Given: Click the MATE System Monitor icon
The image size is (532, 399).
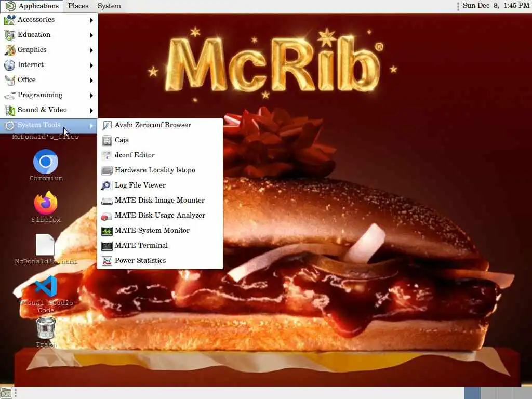Looking at the screenshot, I should (x=107, y=231).
